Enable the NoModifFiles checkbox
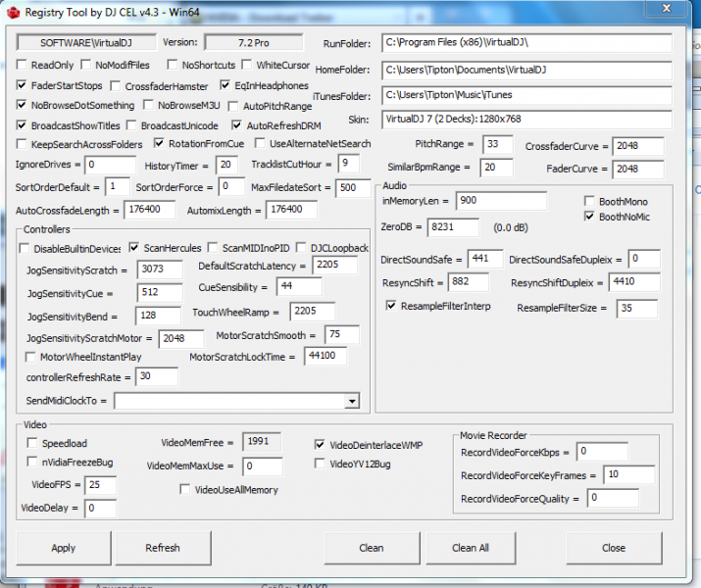The height and width of the screenshot is (588, 701). click(85, 65)
